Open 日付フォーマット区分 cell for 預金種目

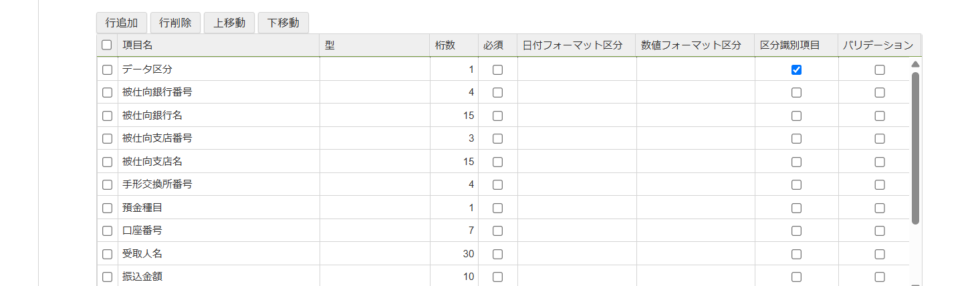click(x=576, y=208)
